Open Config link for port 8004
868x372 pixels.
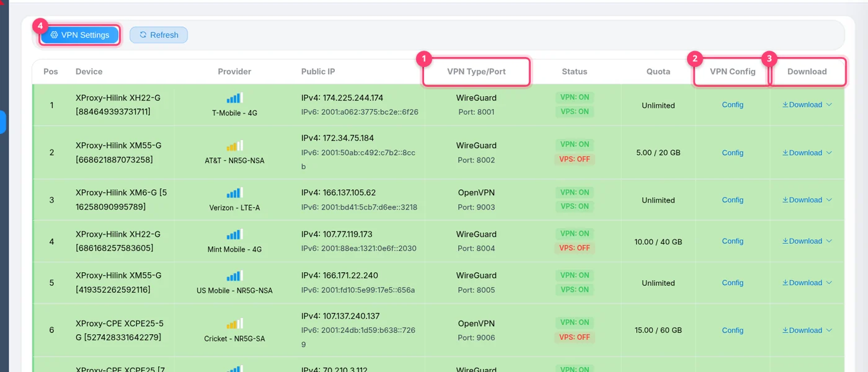coord(732,241)
